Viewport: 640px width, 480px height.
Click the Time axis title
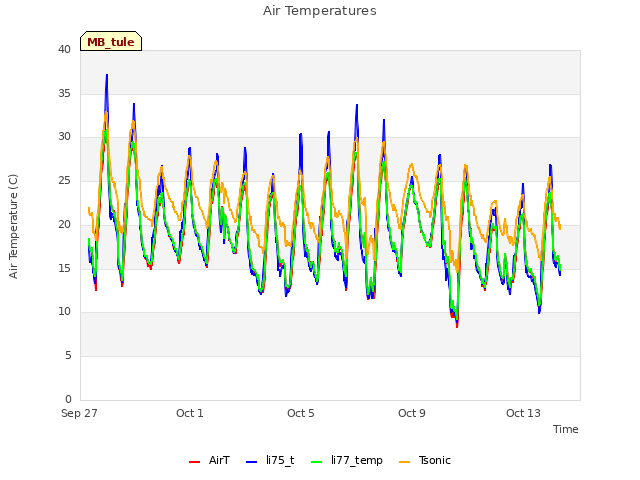(565, 429)
